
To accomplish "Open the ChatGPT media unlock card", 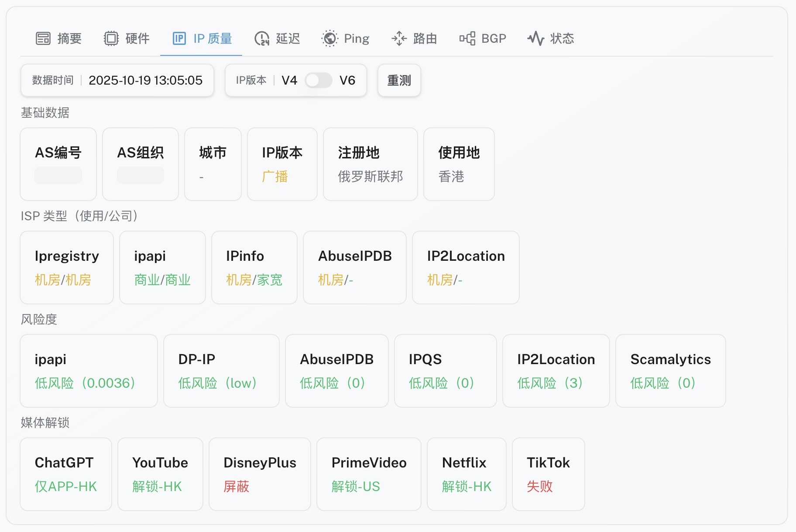I will pos(66,474).
